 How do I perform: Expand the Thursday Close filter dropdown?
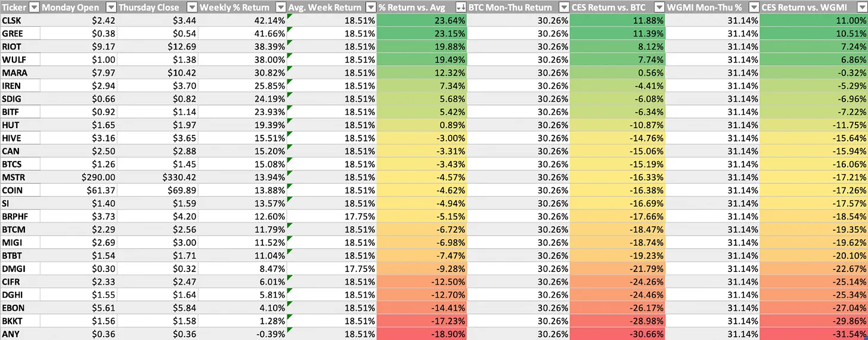191,7
